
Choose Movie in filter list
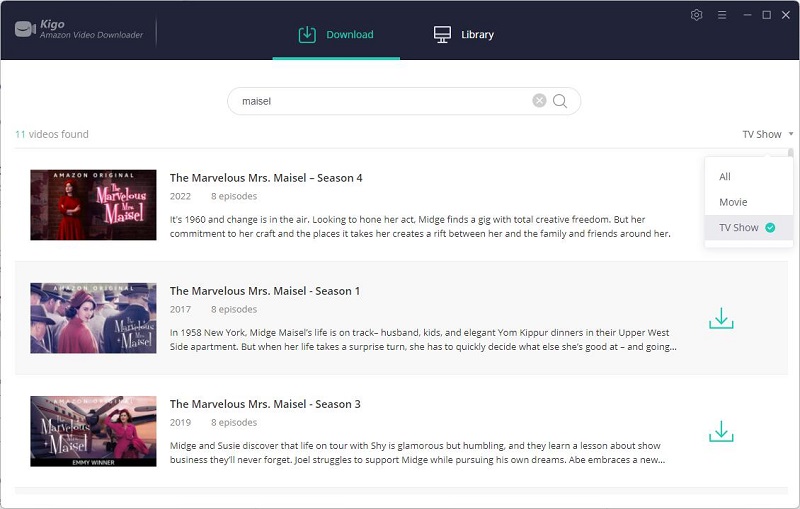tap(748, 202)
